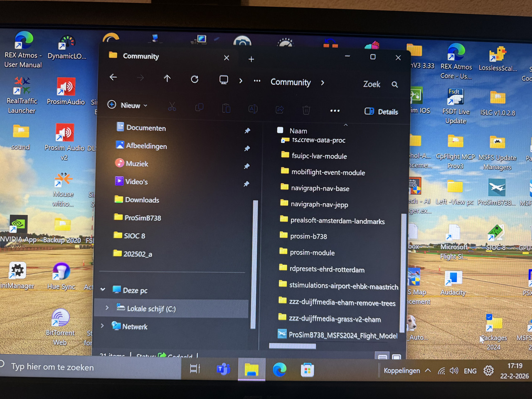Click the Community breadcrumb in the address bar

291,82
